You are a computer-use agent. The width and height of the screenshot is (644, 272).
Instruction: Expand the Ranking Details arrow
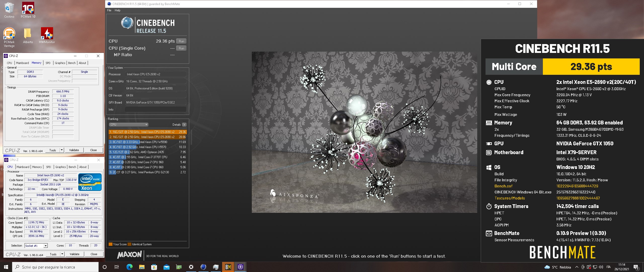point(184,125)
